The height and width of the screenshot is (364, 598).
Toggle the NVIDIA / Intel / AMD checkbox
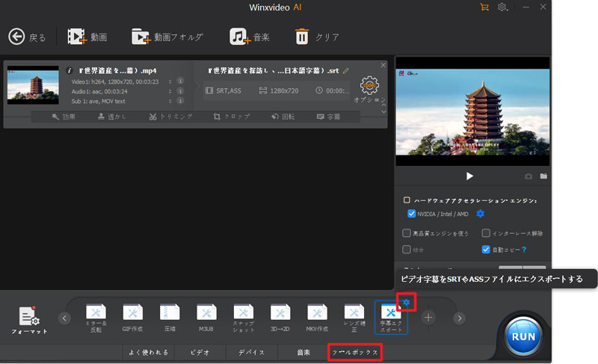coord(411,214)
